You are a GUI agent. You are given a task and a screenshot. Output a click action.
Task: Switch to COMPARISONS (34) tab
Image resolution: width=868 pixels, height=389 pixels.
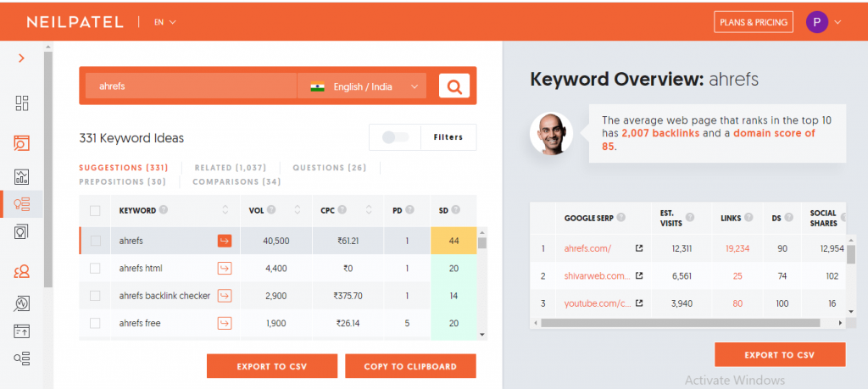pos(236,181)
